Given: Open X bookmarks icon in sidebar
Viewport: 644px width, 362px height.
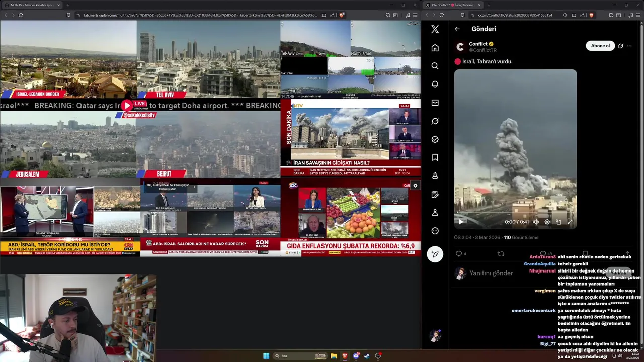Looking at the screenshot, I should pos(435,158).
